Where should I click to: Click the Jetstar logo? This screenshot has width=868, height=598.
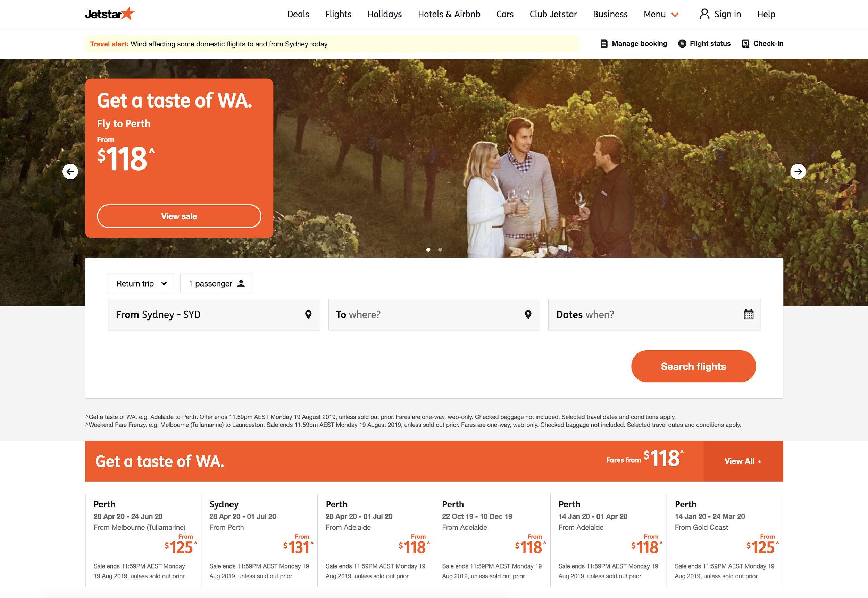coord(110,14)
